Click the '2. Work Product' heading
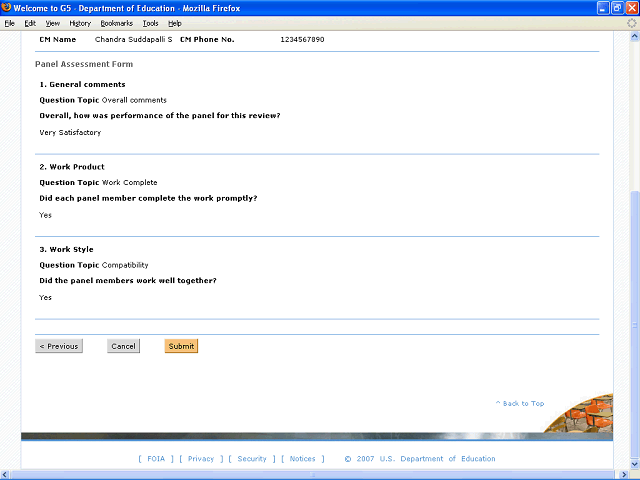 [72, 167]
